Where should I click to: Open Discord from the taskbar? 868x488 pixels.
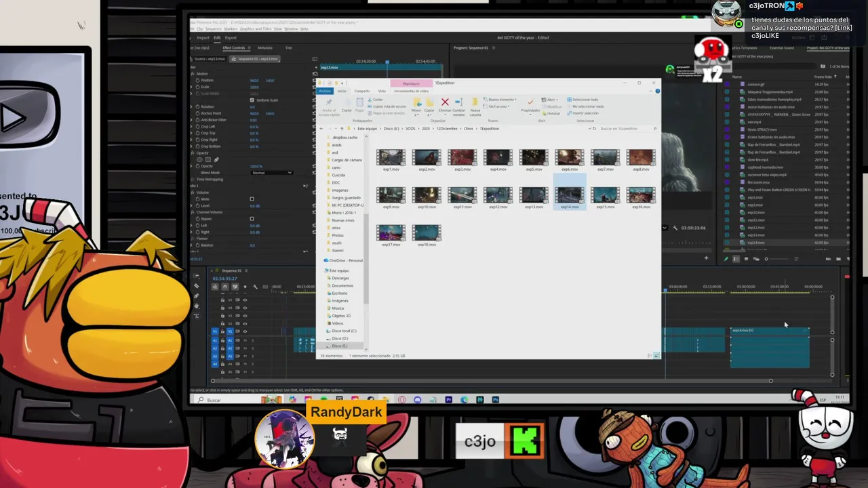(x=417, y=400)
